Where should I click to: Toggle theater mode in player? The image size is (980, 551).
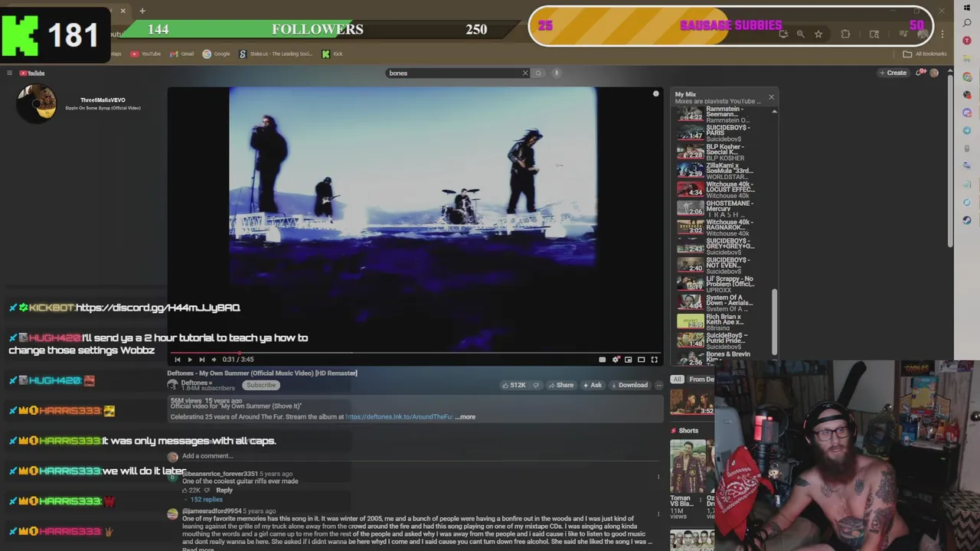(x=642, y=360)
